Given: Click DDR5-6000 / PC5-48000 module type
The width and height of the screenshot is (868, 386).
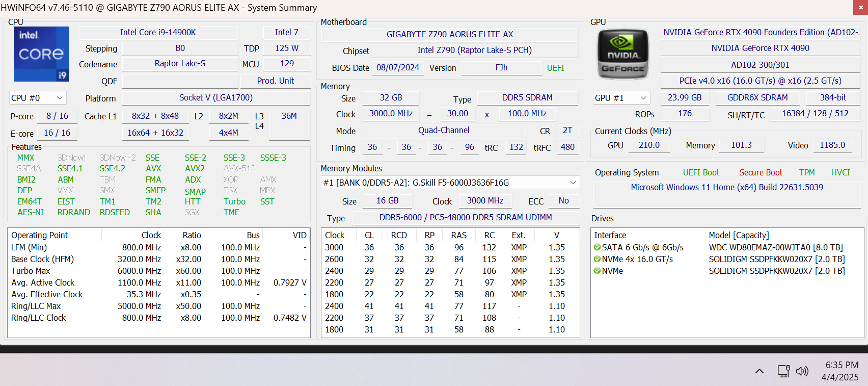Looking at the screenshot, I should (x=466, y=217).
